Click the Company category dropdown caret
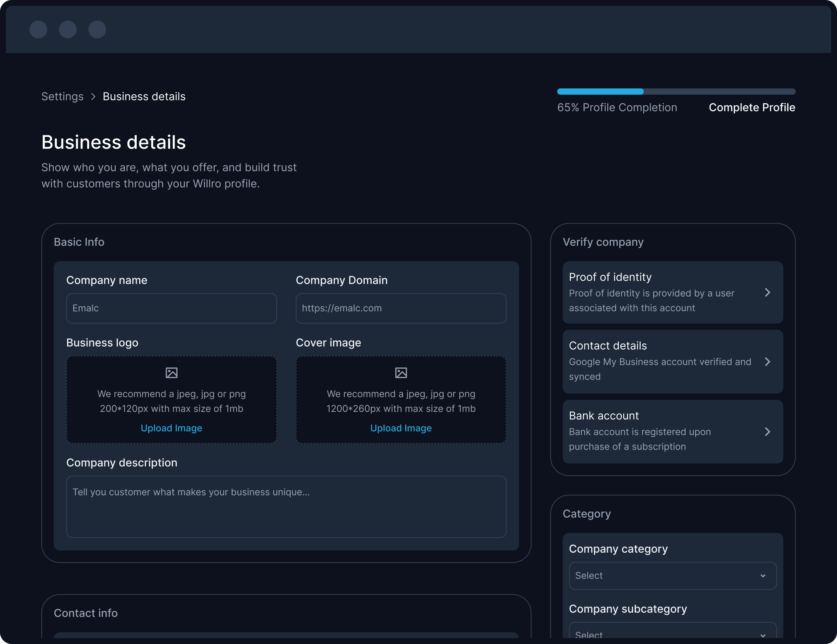 763,576
